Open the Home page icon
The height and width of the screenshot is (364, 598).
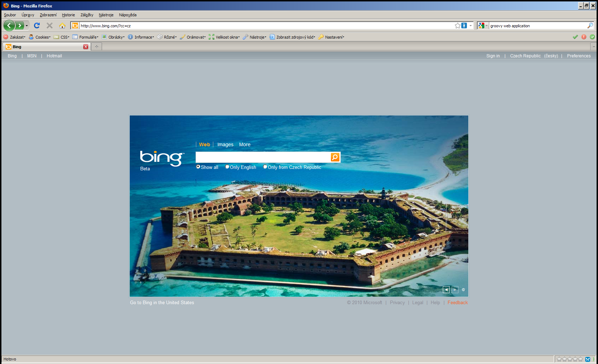click(62, 25)
